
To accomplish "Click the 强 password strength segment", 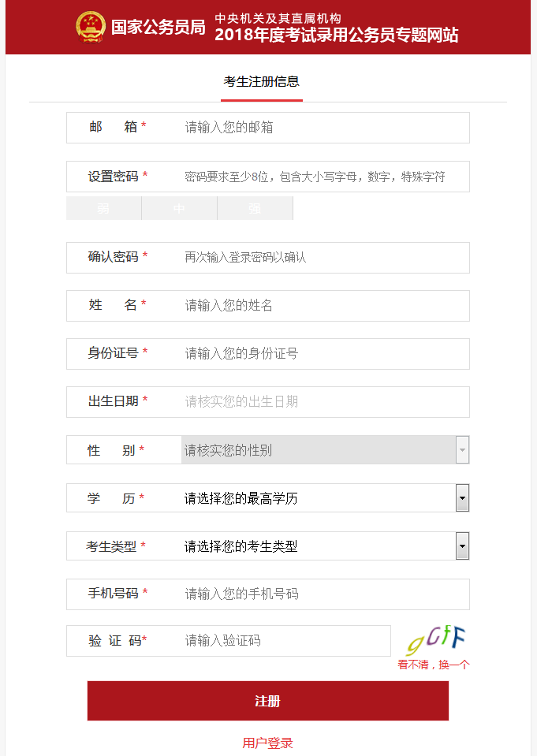I will [x=255, y=207].
